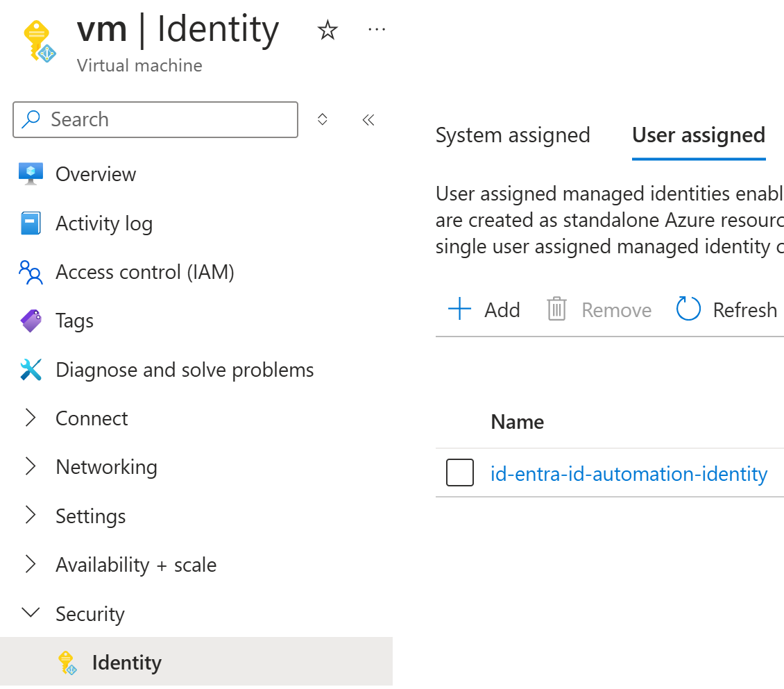
Task: Sort by the Name column header
Action: click(517, 422)
